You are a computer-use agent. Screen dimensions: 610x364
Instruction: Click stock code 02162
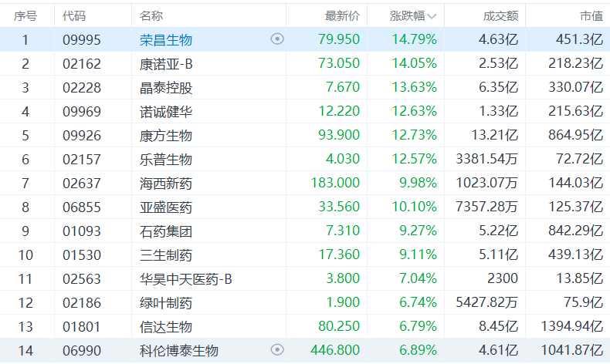[82, 64]
